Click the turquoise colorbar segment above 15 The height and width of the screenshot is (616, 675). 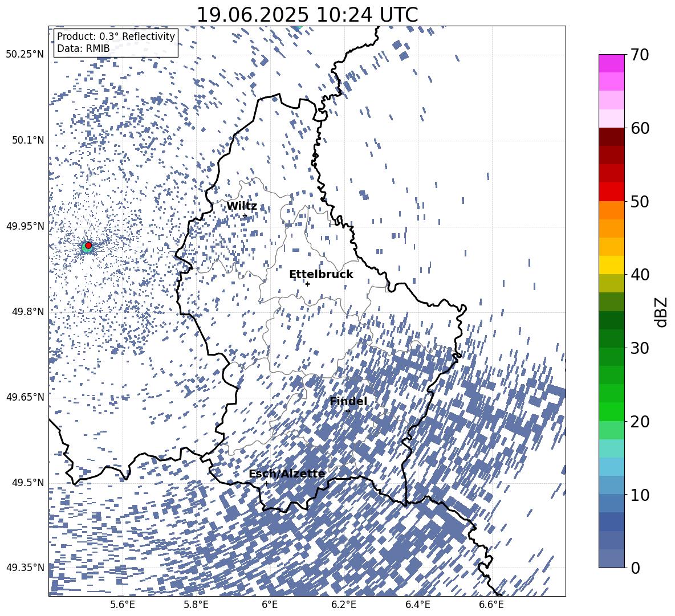pos(611,448)
